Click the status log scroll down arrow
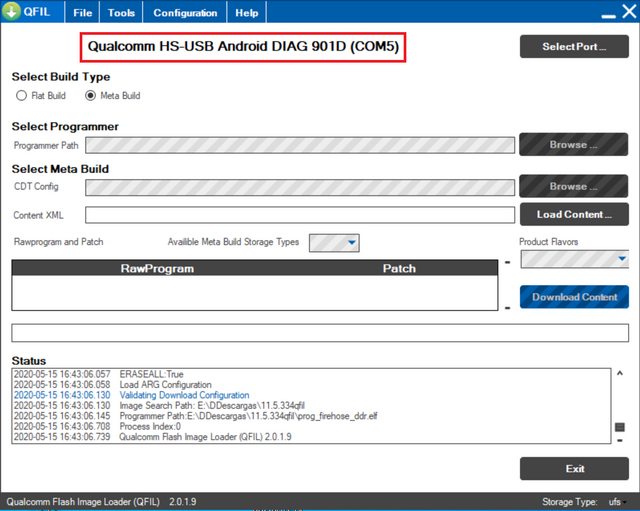This screenshot has width=640, height=511. pyautogui.click(x=620, y=440)
